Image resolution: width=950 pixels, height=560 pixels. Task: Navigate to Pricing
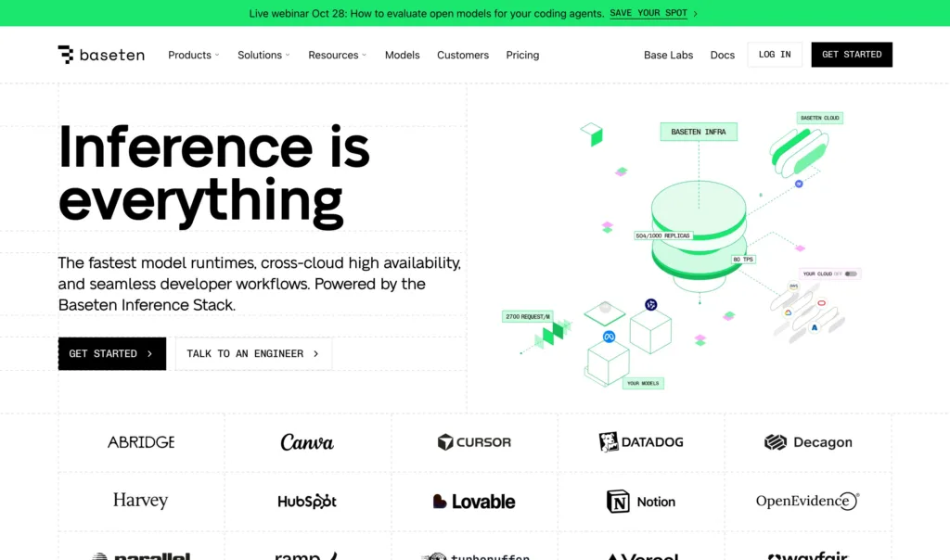(x=522, y=55)
